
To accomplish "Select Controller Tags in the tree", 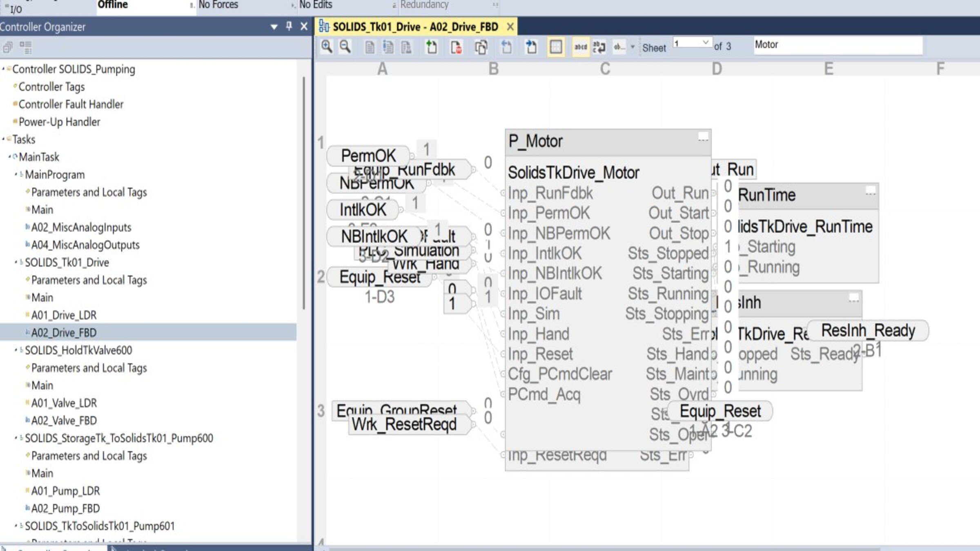I will [x=51, y=87].
